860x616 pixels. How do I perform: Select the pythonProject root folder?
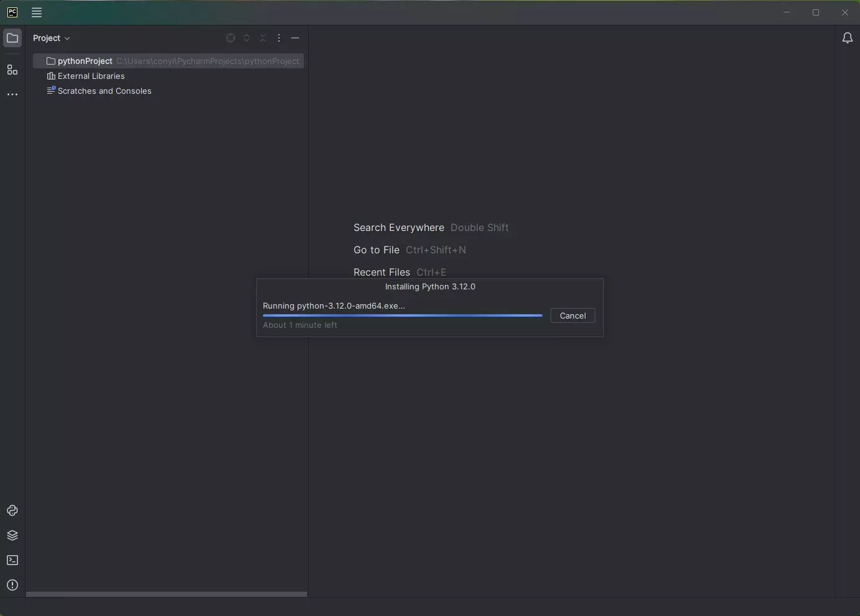click(168, 61)
